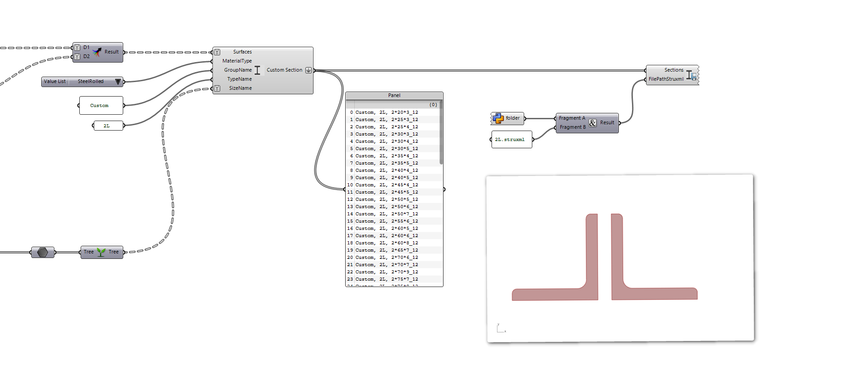The image size is (868, 370).
Task: Open the SteelRolled Value List dropdown arrow
Action: (118, 82)
